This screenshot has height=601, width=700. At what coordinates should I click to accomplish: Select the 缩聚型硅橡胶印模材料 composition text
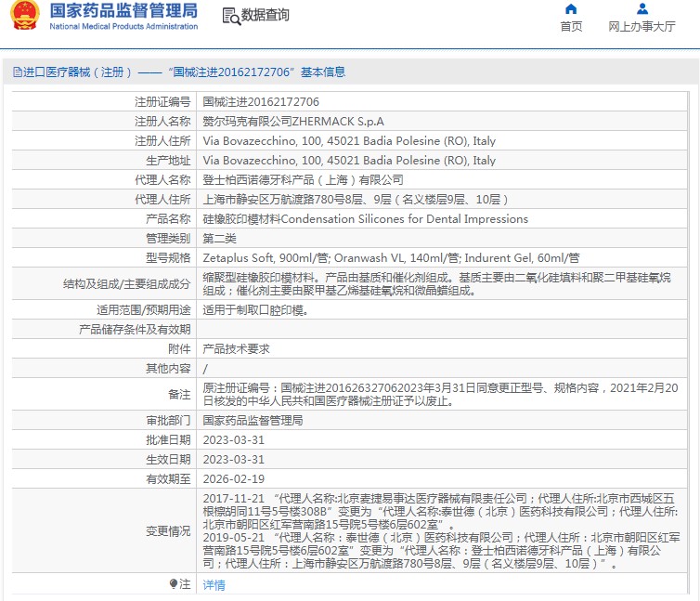436,283
